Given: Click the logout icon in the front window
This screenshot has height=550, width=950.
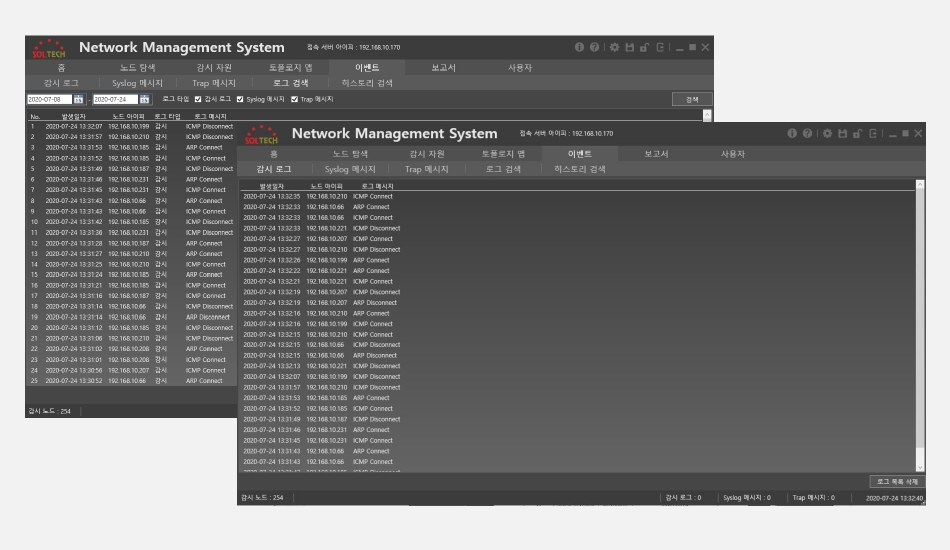Looking at the screenshot, I should tap(873, 133).
